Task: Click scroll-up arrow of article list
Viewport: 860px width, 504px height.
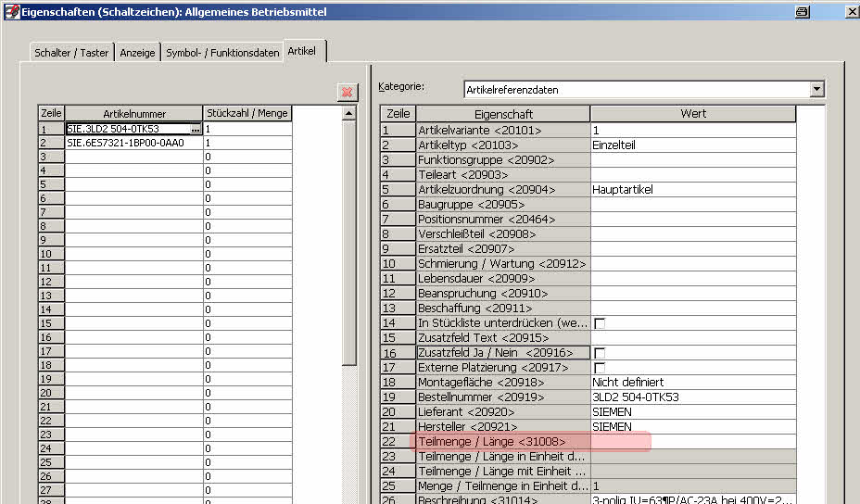Action: click(348, 114)
